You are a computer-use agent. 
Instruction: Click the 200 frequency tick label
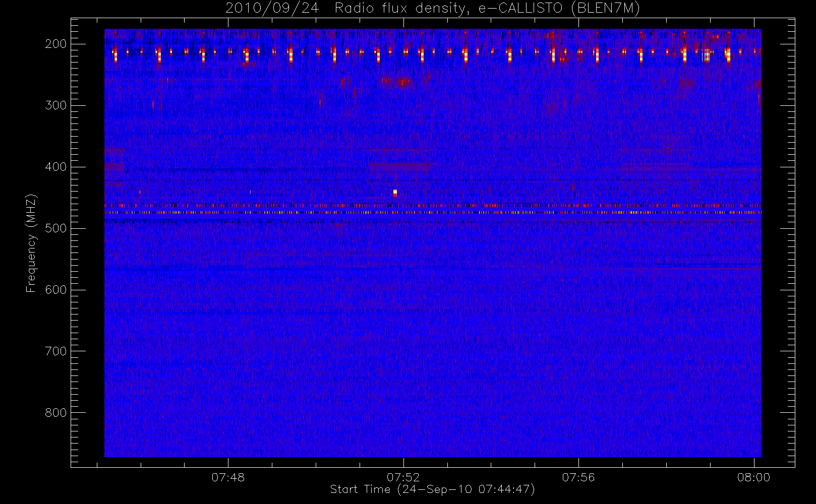pyautogui.click(x=56, y=44)
